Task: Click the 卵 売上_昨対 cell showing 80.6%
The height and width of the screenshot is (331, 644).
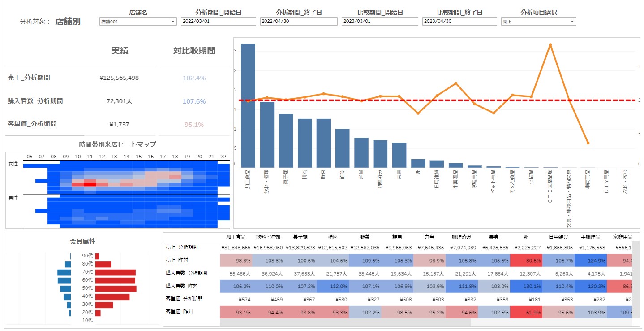Action: pyautogui.click(x=526, y=260)
